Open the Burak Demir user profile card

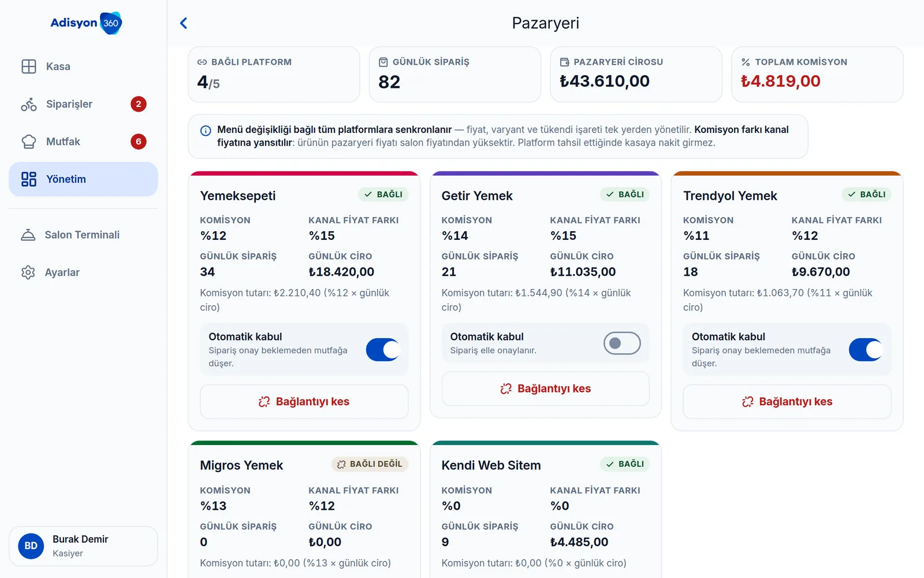tap(83, 546)
